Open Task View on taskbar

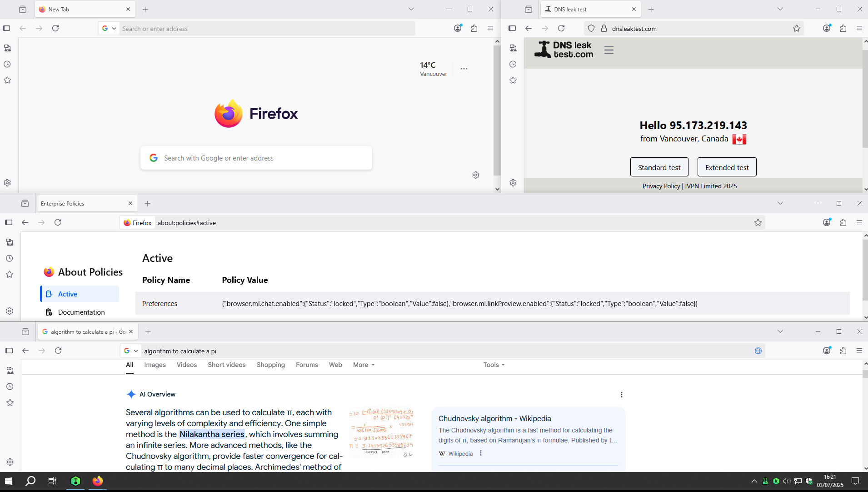coord(52,481)
